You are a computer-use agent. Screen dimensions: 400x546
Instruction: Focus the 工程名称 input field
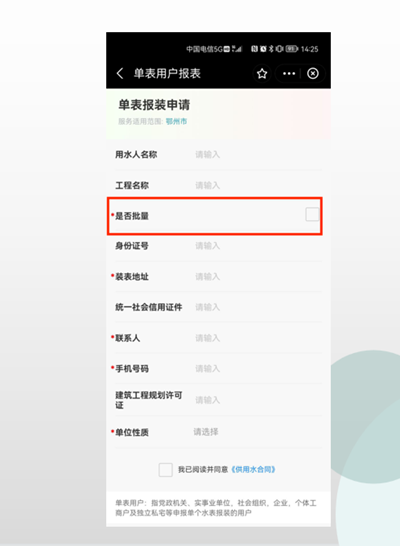(258, 185)
